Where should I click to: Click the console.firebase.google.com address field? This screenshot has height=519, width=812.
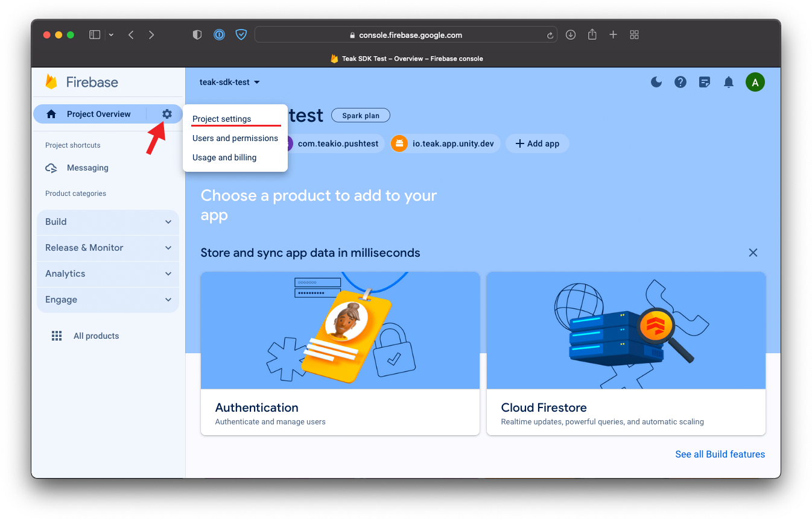[x=406, y=35]
